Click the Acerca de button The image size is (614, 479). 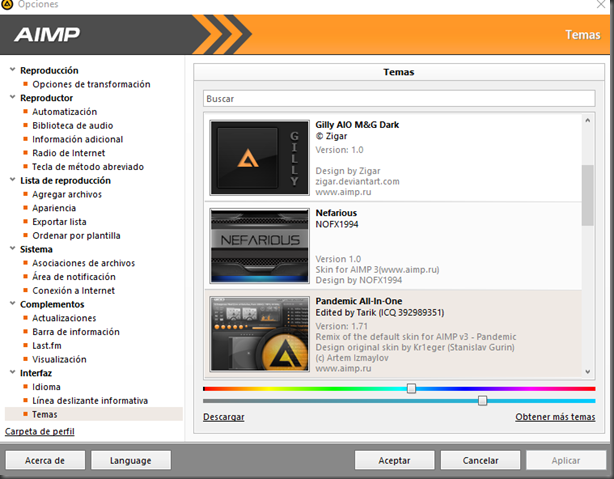point(45,460)
